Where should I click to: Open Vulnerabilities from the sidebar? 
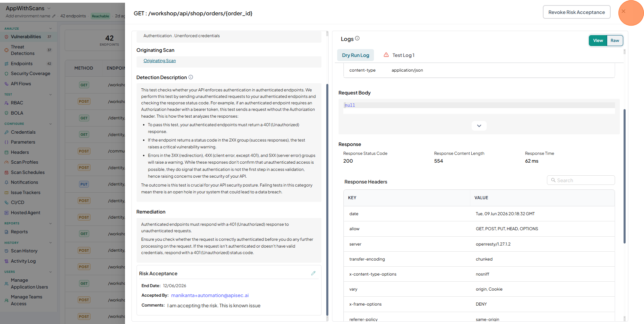tap(26, 36)
